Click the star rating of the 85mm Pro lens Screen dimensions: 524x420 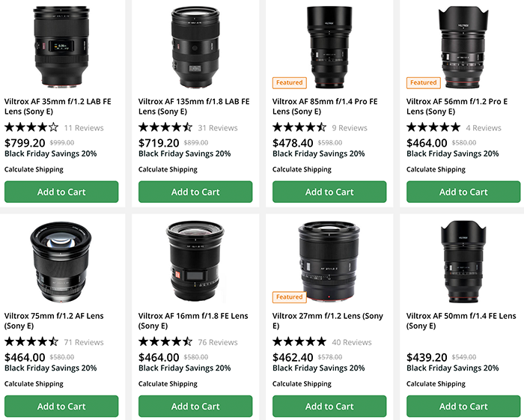pyautogui.click(x=299, y=127)
